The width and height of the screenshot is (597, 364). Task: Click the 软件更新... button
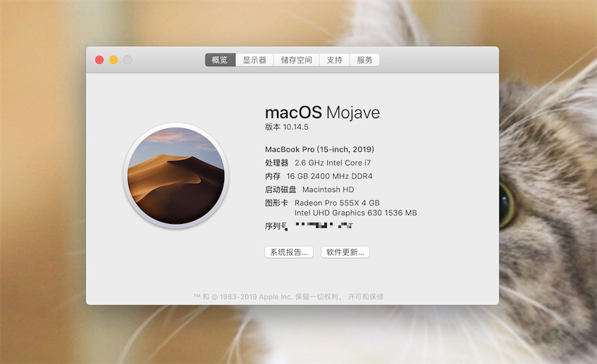coord(345,252)
